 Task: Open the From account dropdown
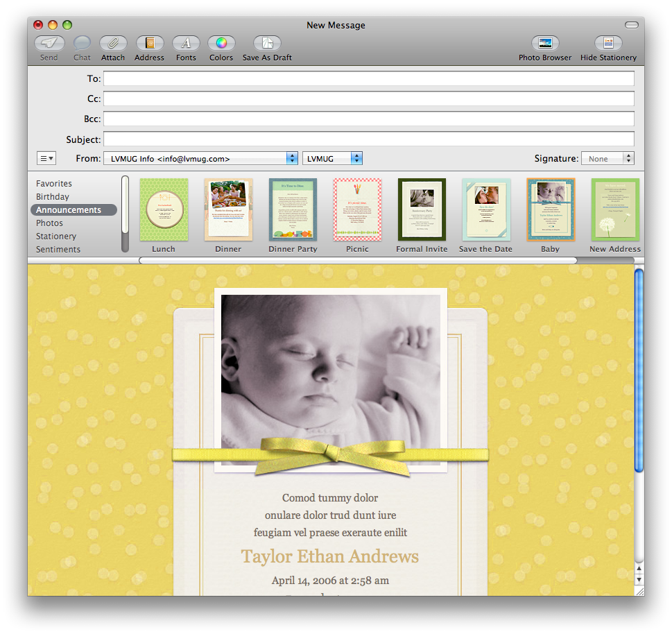(x=200, y=159)
